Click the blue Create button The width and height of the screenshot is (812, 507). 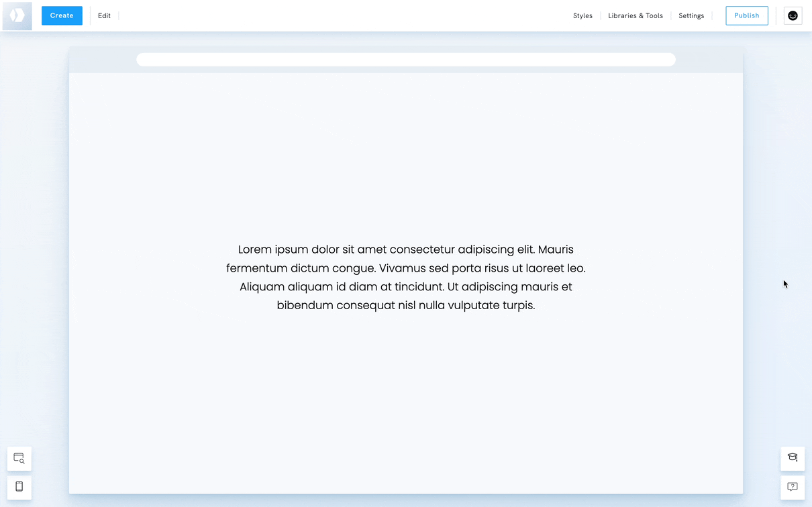pyautogui.click(x=62, y=15)
